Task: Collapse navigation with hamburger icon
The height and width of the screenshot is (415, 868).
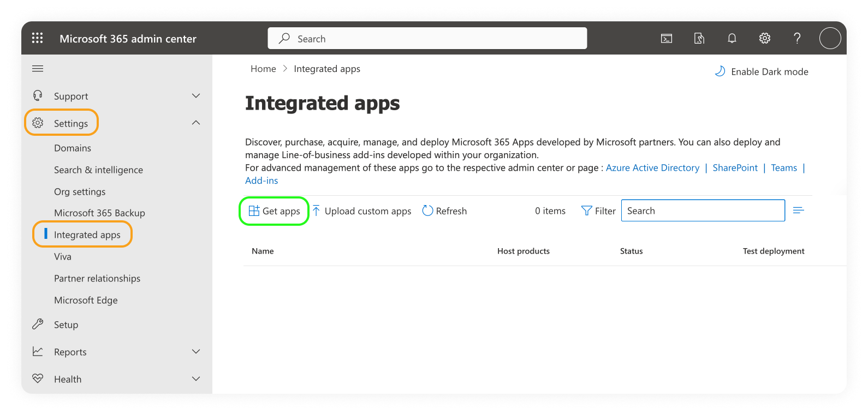Action: [38, 69]
